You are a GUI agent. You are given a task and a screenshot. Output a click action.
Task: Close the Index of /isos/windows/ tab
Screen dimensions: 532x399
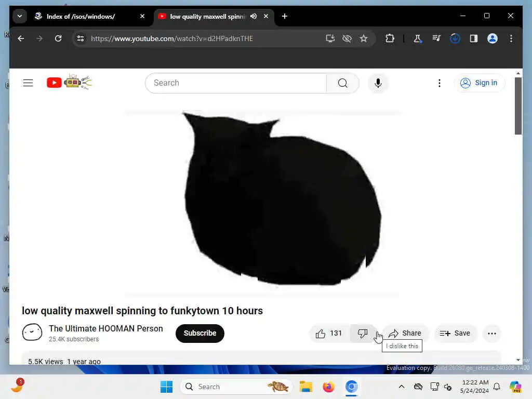click(x=142, y=16)
